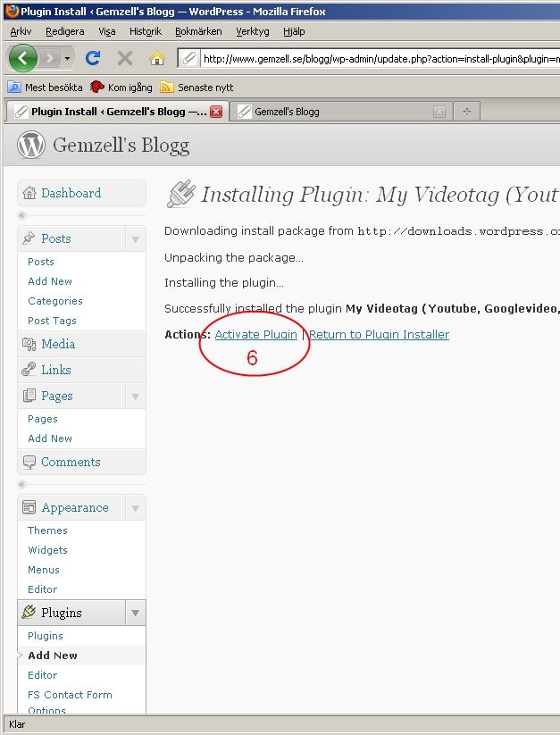Open a new tab with plus button
This screenshot has height=735, width=560.
click(467, 112)
